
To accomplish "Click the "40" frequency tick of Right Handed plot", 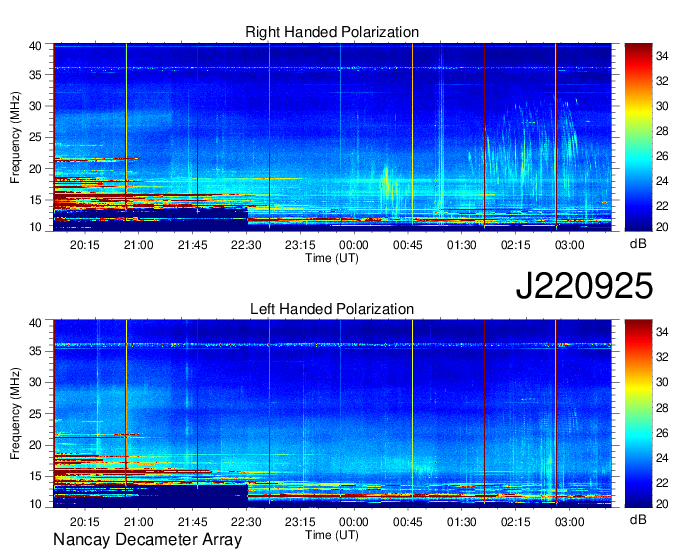I will click(x=35, y=46).
